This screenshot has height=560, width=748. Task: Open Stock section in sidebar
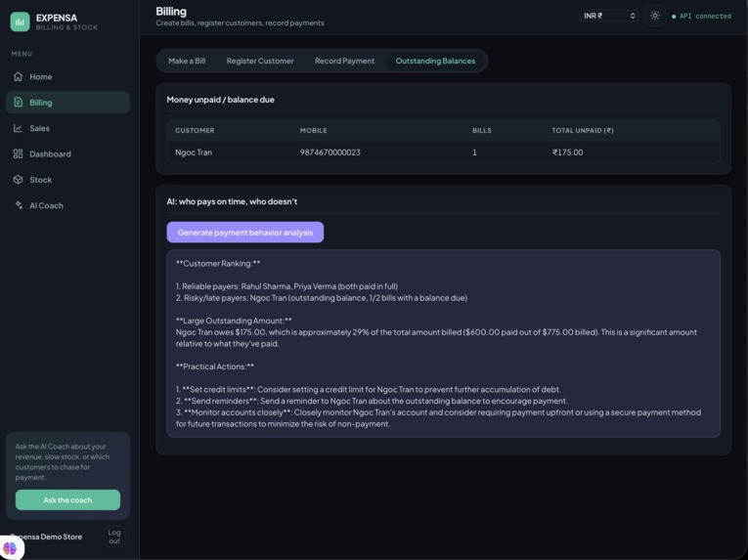click(67, 180)
